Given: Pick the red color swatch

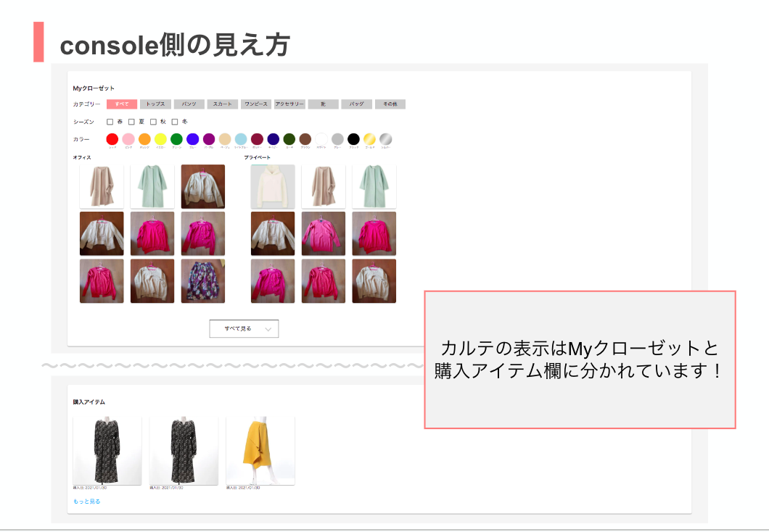Looking at the screenshot, I should [x=112, y=139].
